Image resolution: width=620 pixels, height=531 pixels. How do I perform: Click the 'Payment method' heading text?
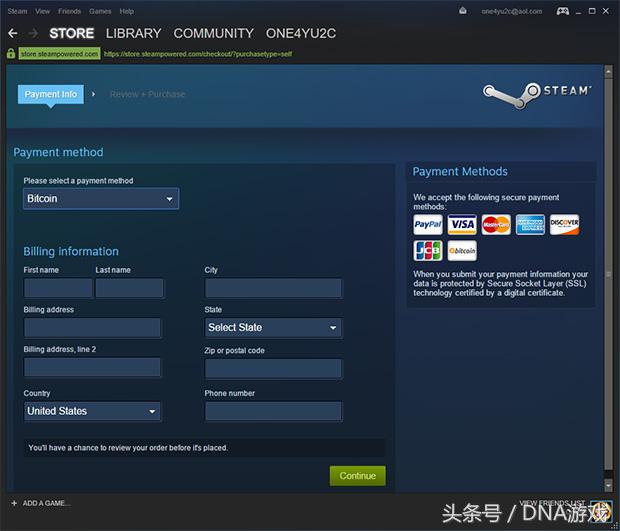pyautogui.click(x=58, y=152)
